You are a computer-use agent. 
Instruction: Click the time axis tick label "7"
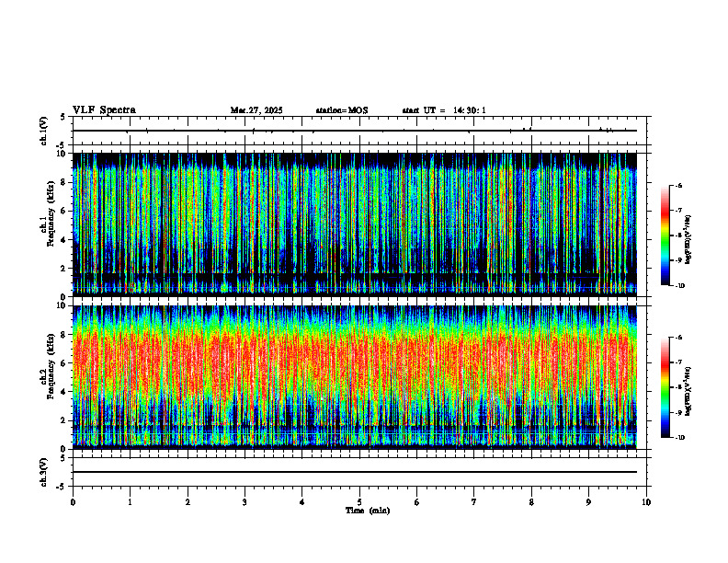click(x=474, y=502)
